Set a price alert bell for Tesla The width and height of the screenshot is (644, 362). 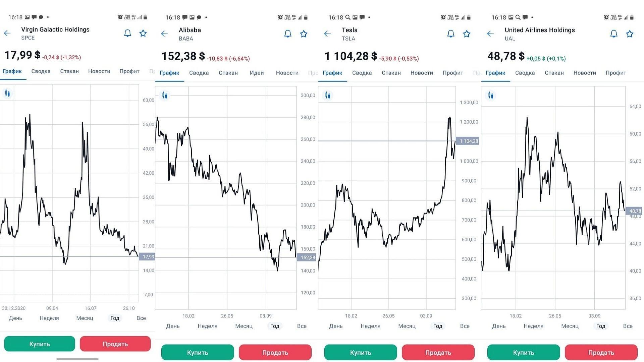point(451,34)
